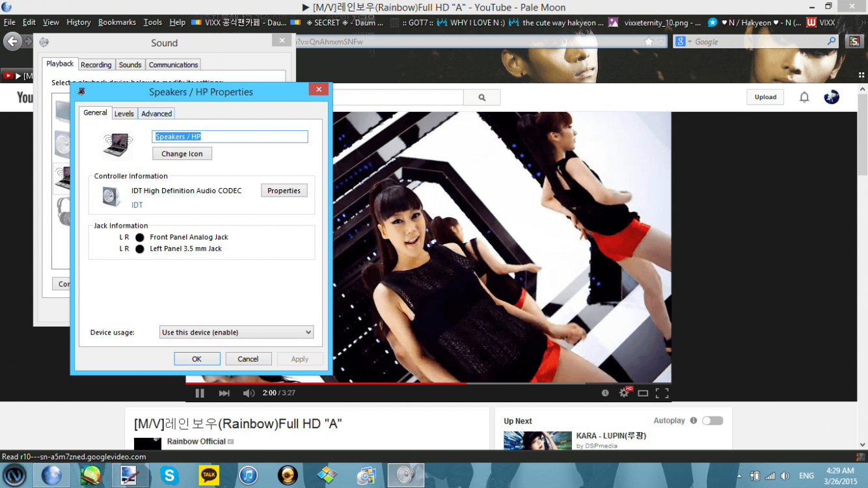Click the globe browser icon in taskbar

(x=51, y=476)
